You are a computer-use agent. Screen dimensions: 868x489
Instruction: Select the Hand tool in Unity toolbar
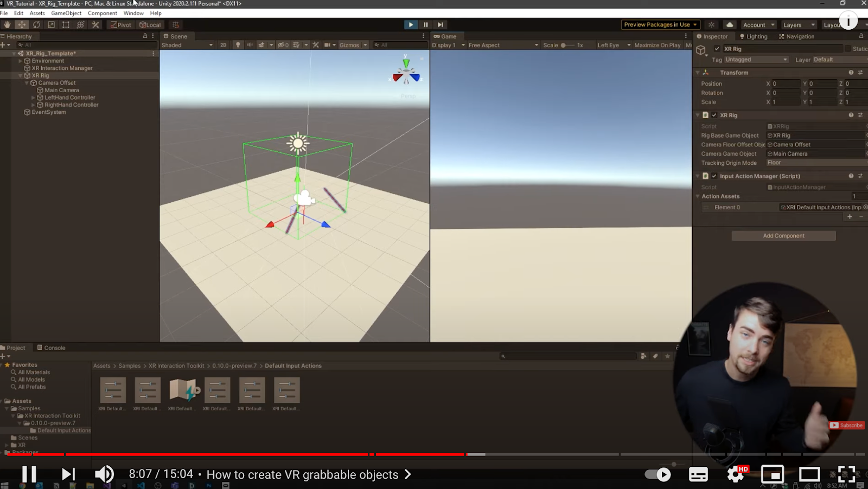click(x=7, y=25)
